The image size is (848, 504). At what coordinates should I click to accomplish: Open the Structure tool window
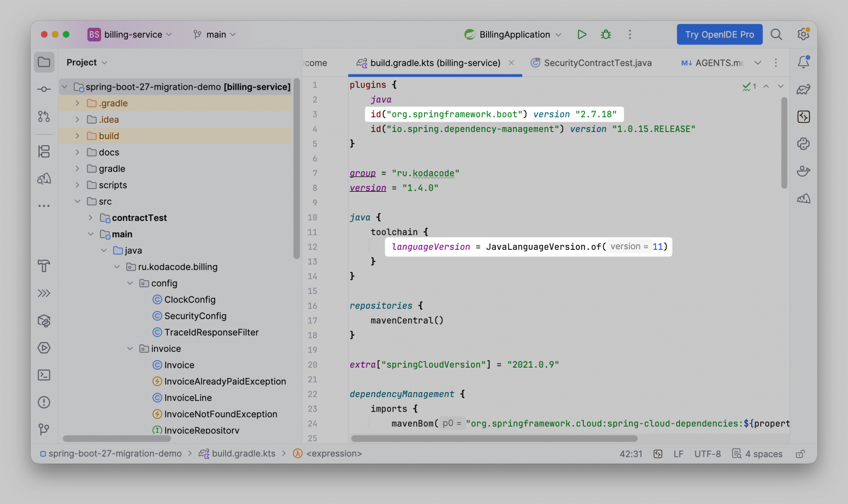[44, 152]
